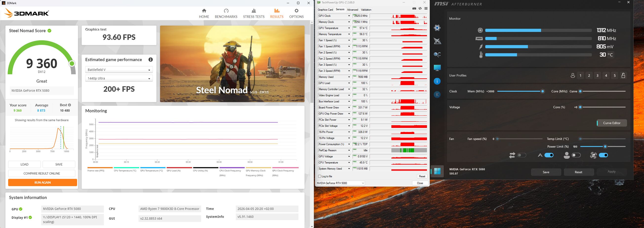This screenshot has height=228, width=644.
Task: Expand the GPU Temperature sensor dropdown
Action: [x=349, y=28]
